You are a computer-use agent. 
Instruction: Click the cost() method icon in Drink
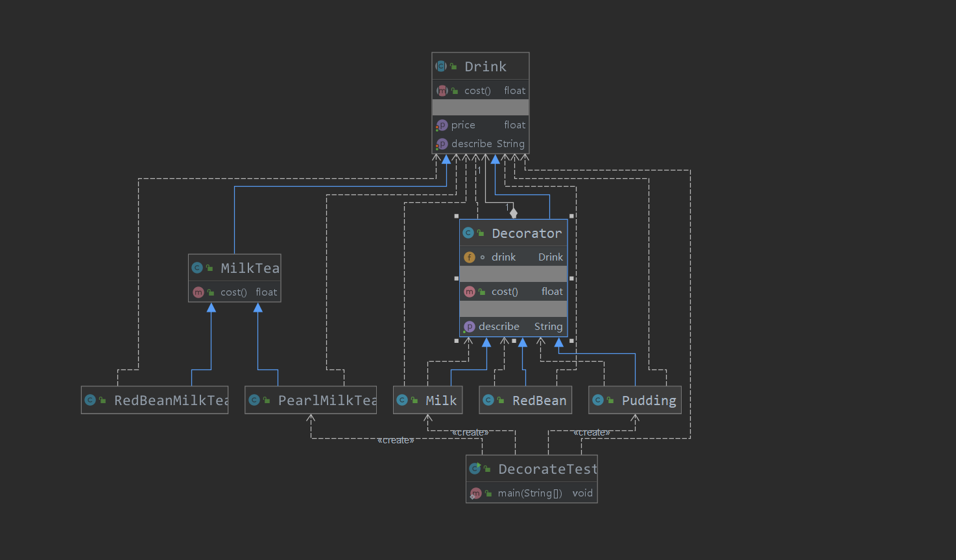click(x=442, y=91)
